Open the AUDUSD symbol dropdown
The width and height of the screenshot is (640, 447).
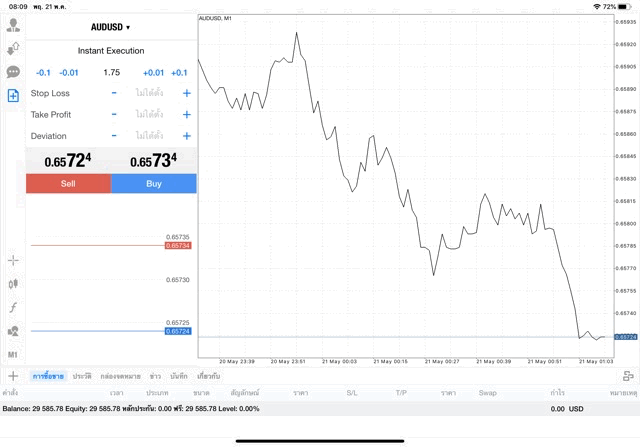point(111,27)
